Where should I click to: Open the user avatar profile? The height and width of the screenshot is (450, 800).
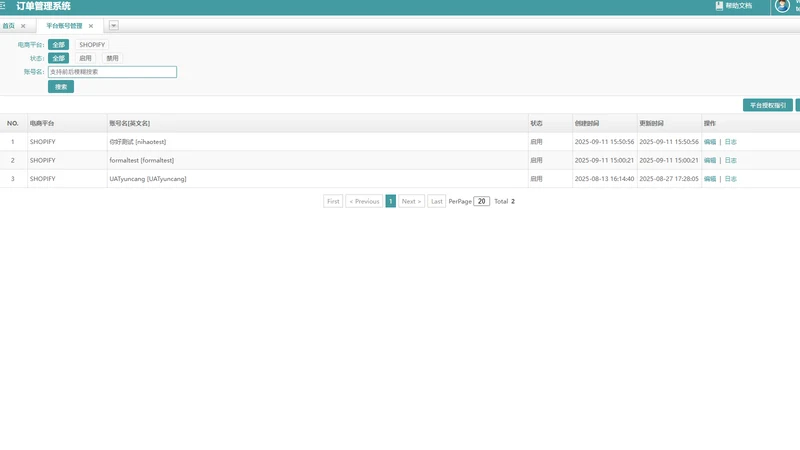[782, 6]
